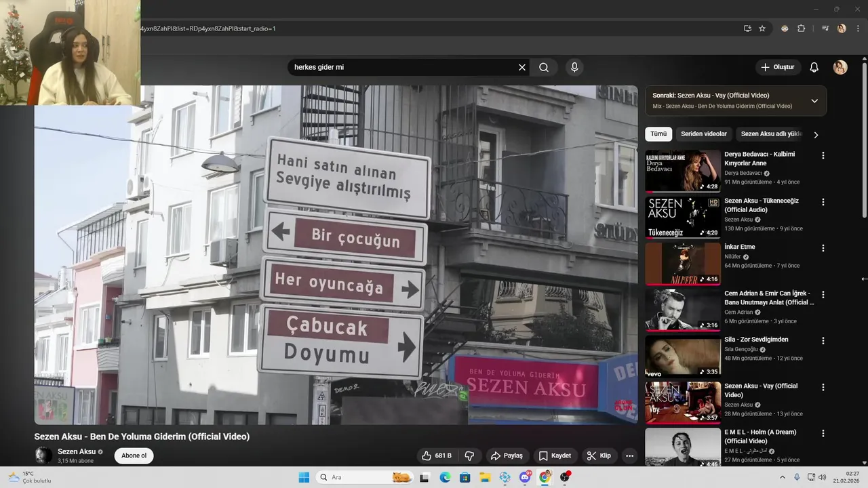
Task: Open the Chrome profile avatar
Action: tap(842, 28)
